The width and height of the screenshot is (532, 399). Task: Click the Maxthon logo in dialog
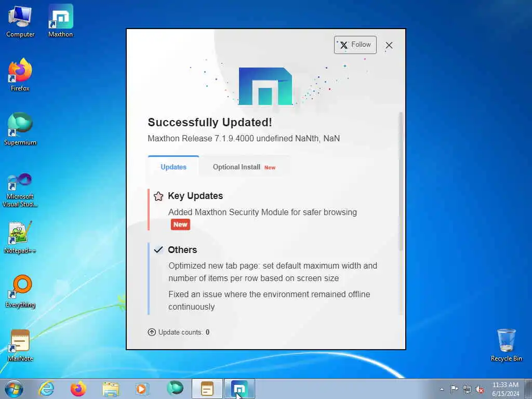[265, 86]
